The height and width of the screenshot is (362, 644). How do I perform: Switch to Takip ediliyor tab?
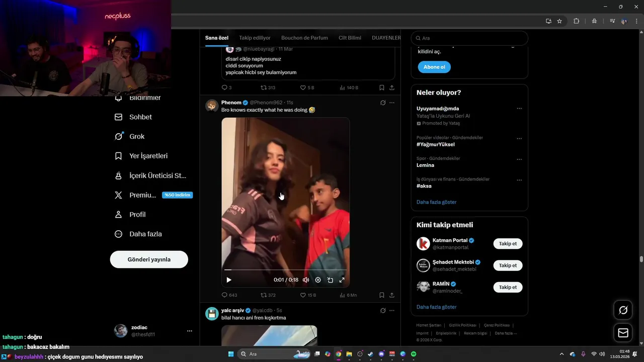click(x=255, y=38)
